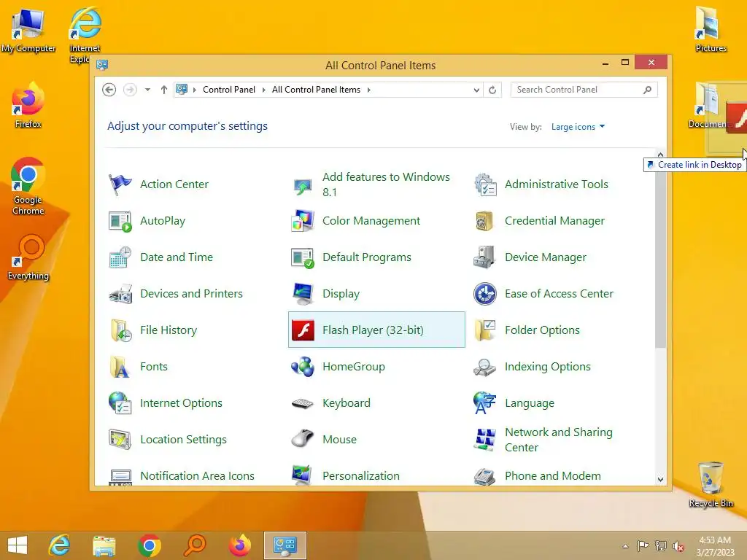The image size is (747, 560).
Task: Click the search magnifier icon
Action: coord(648,90)
